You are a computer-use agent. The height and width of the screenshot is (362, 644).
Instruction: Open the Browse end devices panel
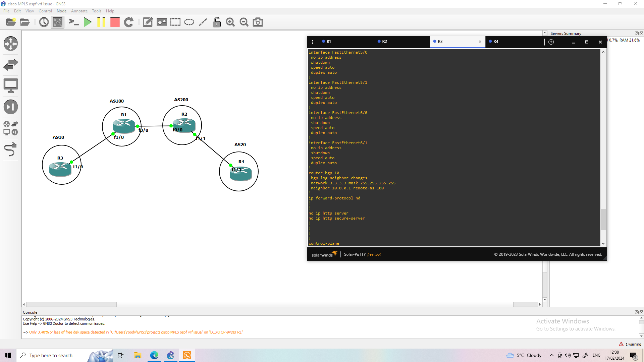[x=11, y=85]
